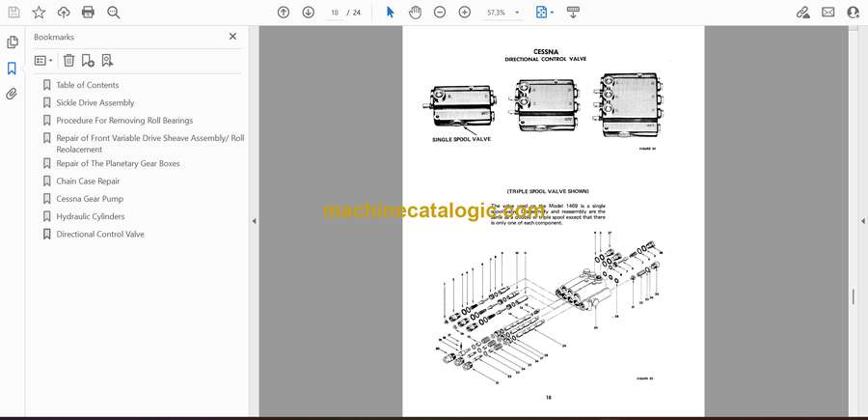Click the bookmark icon beside Hydraulic Cylinders

pyautogui.click(x=47, y=216)
